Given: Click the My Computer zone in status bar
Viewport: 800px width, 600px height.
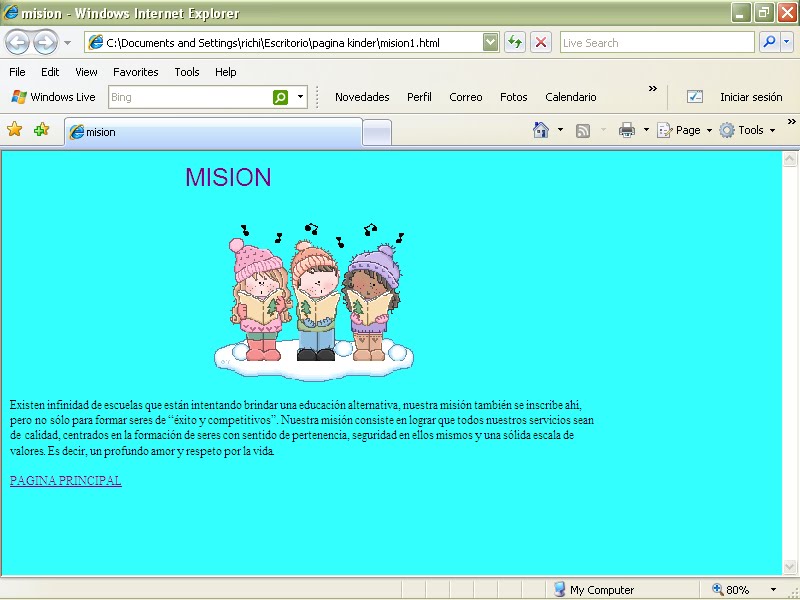Looking at the screenshot, I should (x=594, y=590).
